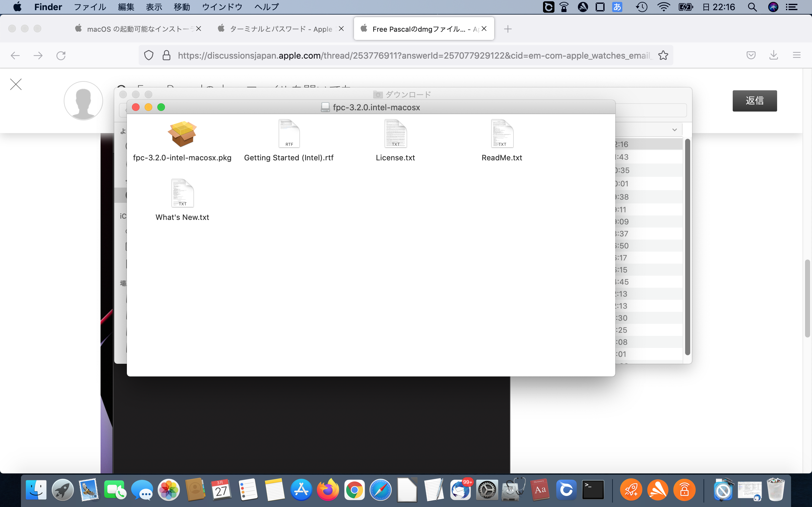Reload the current web page
This screenshot has width=812, height=507.
tap(61, 55)
